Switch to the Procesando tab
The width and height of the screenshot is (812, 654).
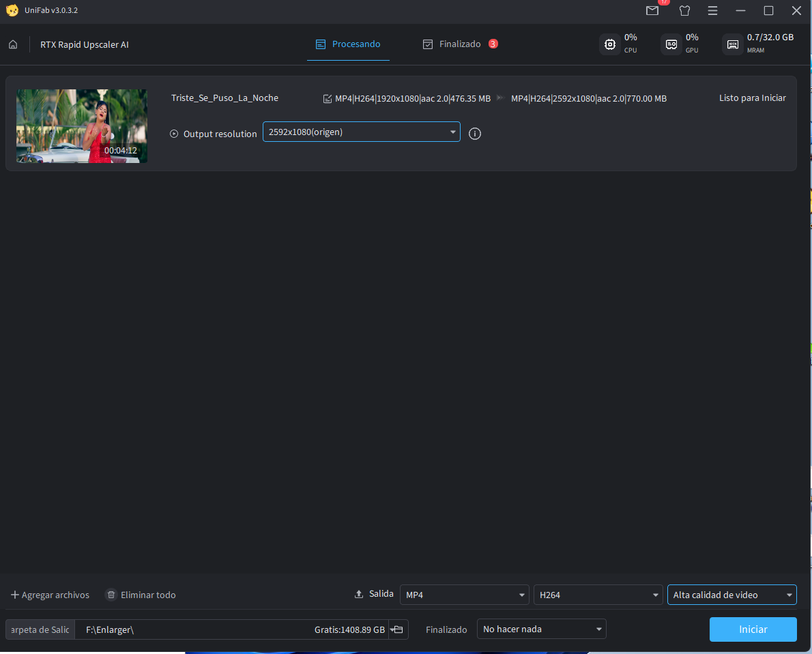(x=348, y=44)
